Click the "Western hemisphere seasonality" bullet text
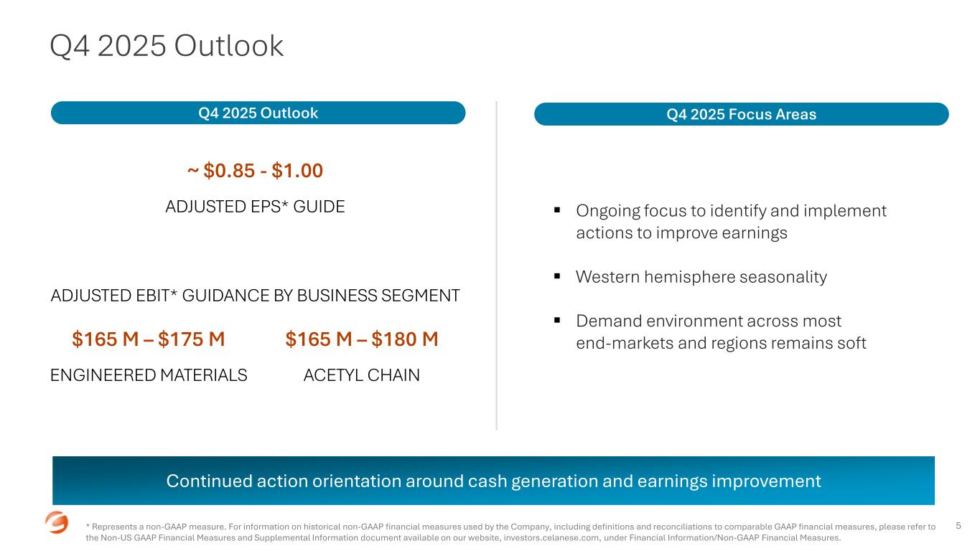The height and width of the screenshot is (551, 980). point(701,277)
